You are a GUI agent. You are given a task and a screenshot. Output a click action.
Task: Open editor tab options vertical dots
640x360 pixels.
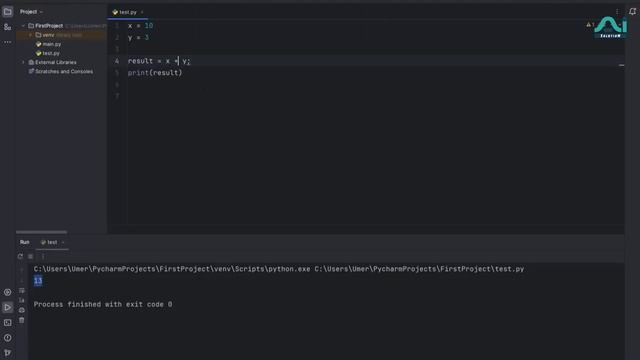point(617,12)
